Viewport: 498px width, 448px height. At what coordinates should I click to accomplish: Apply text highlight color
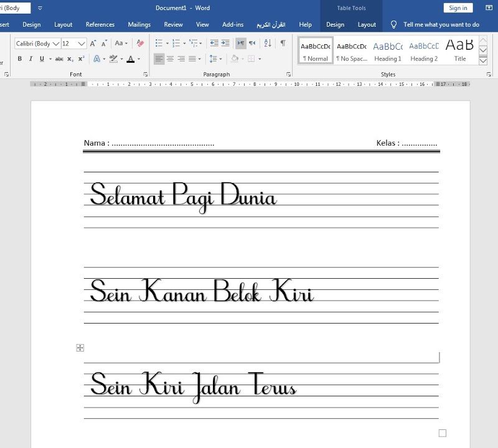coord(113,58)
